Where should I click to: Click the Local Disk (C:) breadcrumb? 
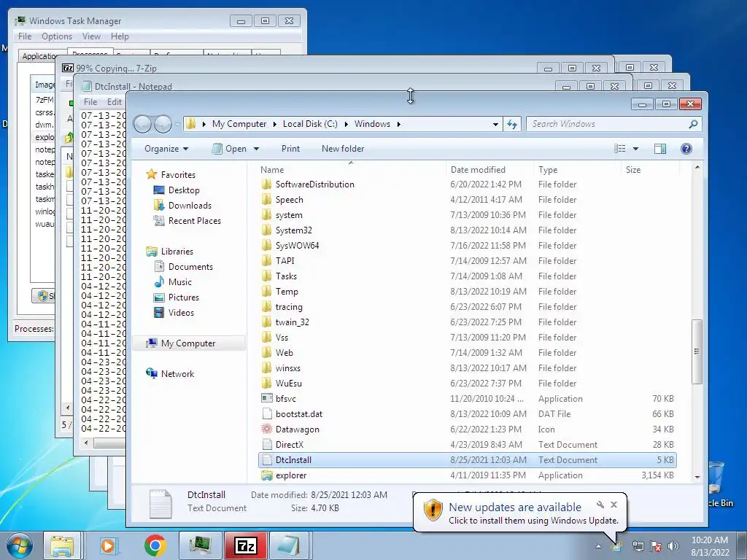310,124
